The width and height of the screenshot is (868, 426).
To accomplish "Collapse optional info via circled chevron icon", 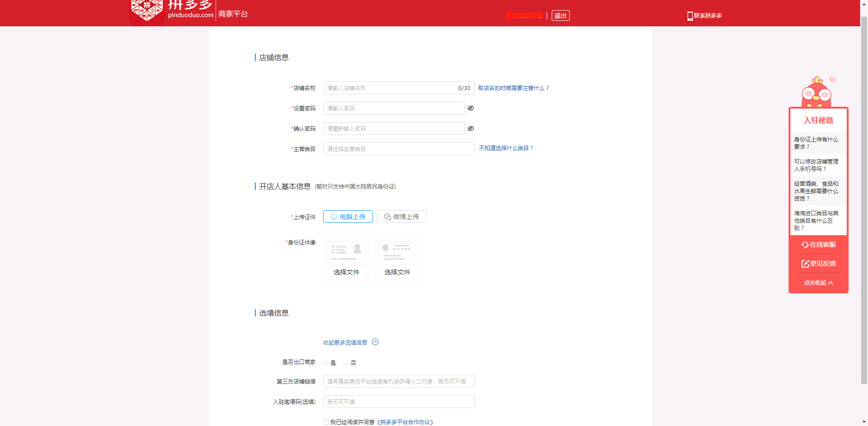I will click(x=375, y=342).
